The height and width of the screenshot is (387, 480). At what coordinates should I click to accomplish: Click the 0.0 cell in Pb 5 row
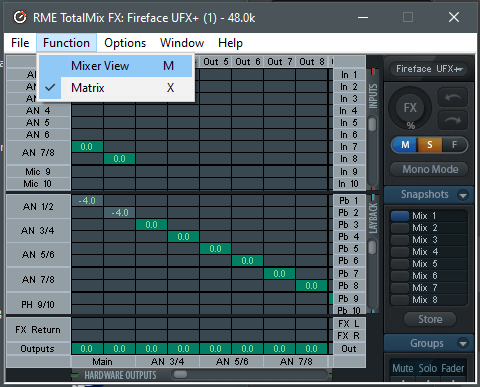pyautogui.click(x=215, y=249)
